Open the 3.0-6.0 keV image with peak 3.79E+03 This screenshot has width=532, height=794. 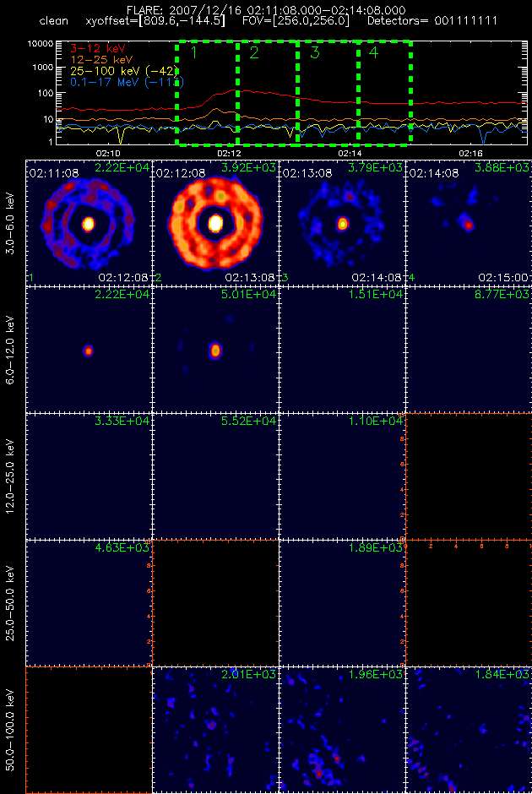click(342, 223)
